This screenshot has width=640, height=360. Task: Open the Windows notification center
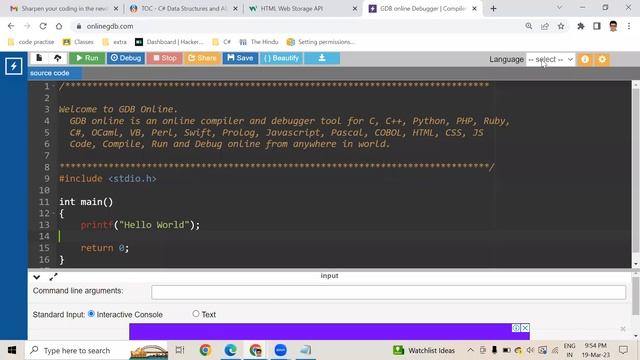pyautogui.click(x=623, y=350)
